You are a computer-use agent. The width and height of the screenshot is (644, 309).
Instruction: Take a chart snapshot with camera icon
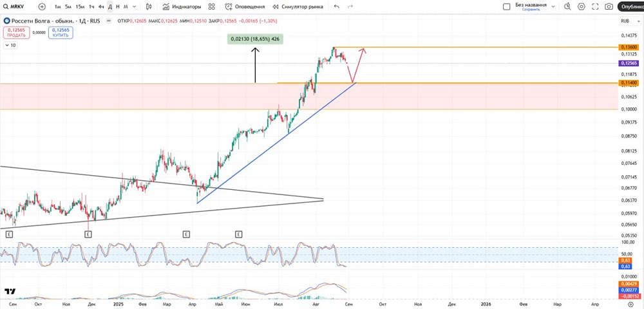609,6
